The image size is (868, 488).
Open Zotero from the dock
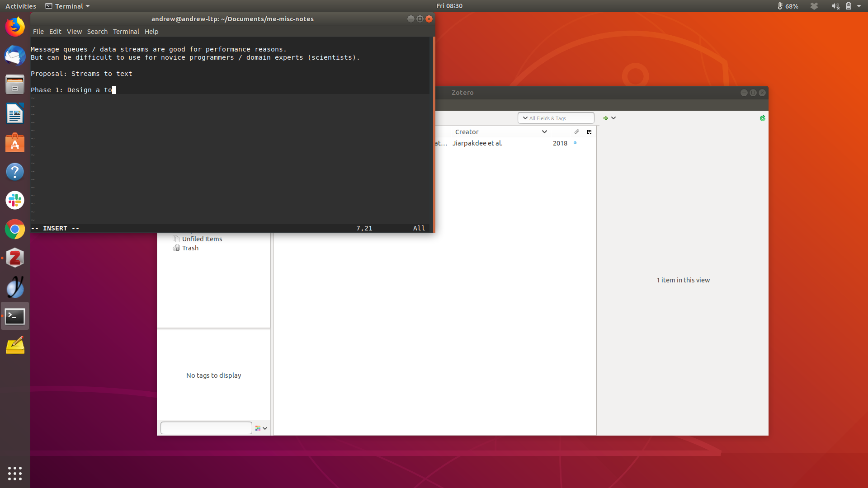tap(15, 258)
